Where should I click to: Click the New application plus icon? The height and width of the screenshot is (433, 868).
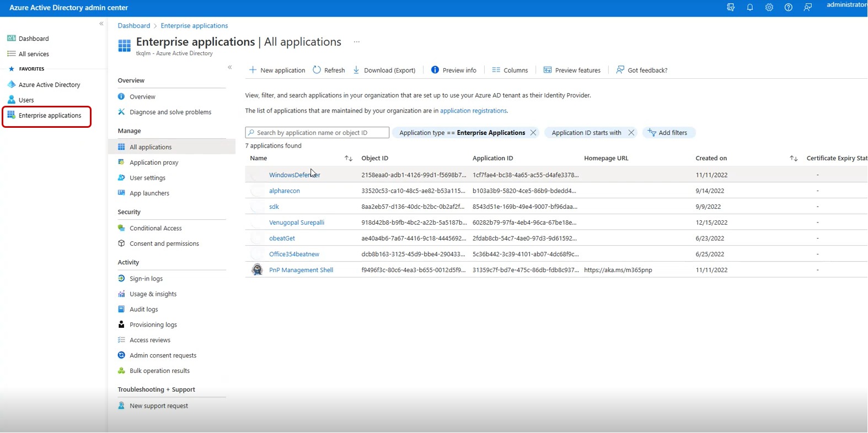pos(253,70)
